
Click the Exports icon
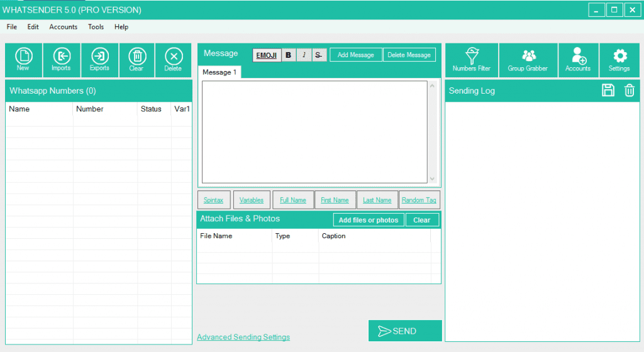pos(99,60)
